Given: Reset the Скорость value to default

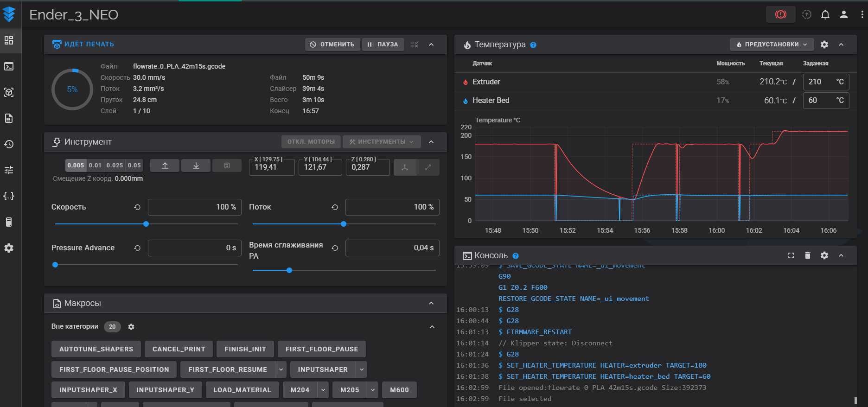Looking at the screenshot, I should (137, 207).
